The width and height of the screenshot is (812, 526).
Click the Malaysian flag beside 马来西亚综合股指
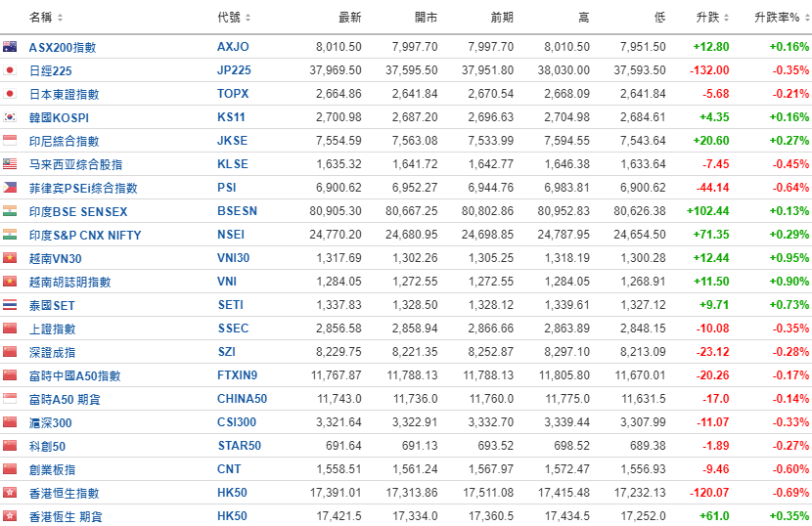[10, 163]
